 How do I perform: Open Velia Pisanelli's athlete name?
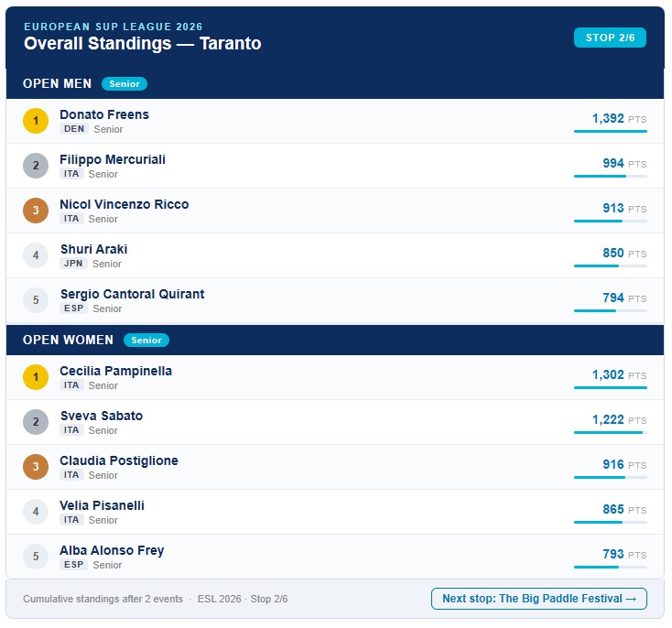(102, 505)
